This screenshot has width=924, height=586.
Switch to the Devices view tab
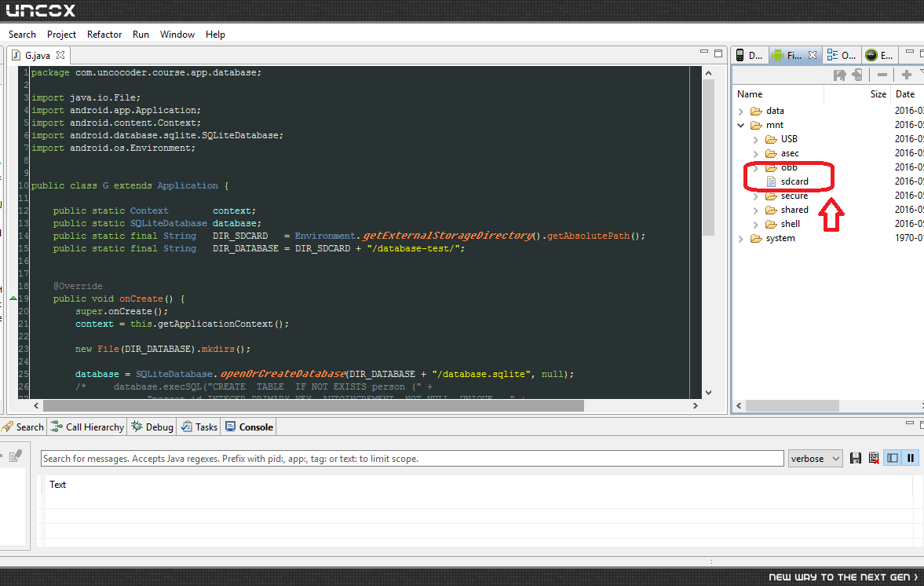[x=750, y=56]
